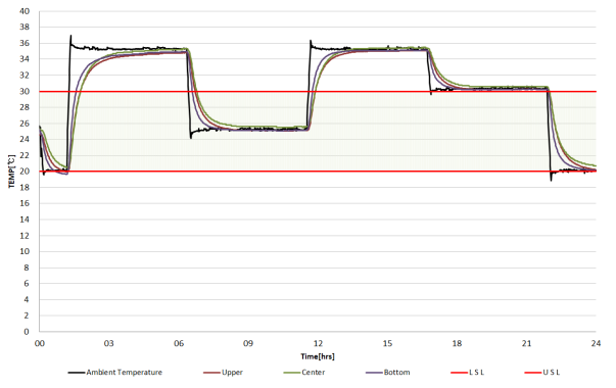Click the Ambient Temperature legend entry
The width and height of the screenshot is (616, 388).
(x=115, y=372)
